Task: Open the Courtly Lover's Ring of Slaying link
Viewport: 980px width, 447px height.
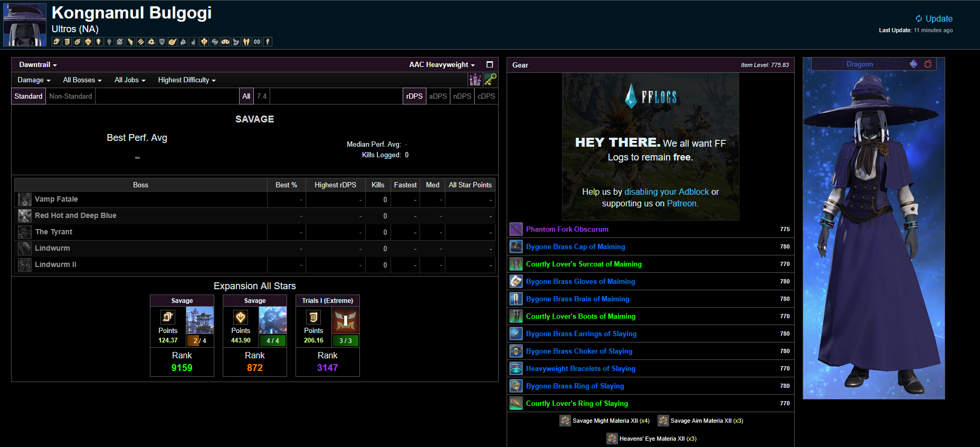Action: point(577,403)
